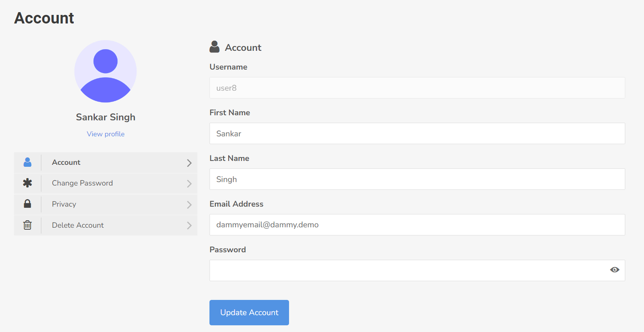Go to Privacy settings
Screen dimensions: 644x332
pyautogui.click(x=64, y=204)
